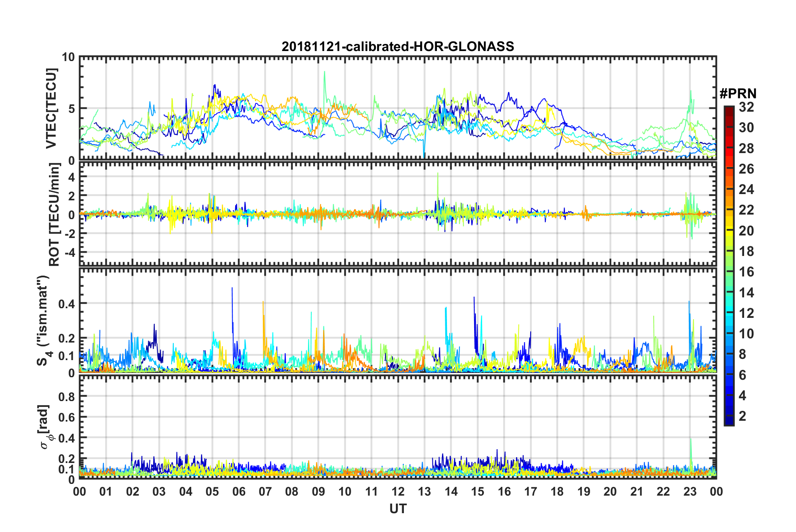Click x-axis tick label 13
This screenshot has width=796, height=532.
tap(424, 491)
